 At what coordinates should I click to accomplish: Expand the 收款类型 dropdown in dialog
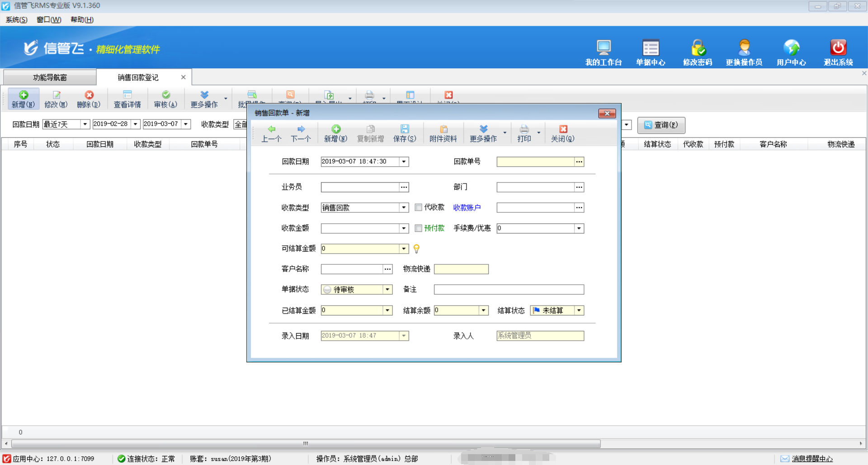click(x=404, y=207)
